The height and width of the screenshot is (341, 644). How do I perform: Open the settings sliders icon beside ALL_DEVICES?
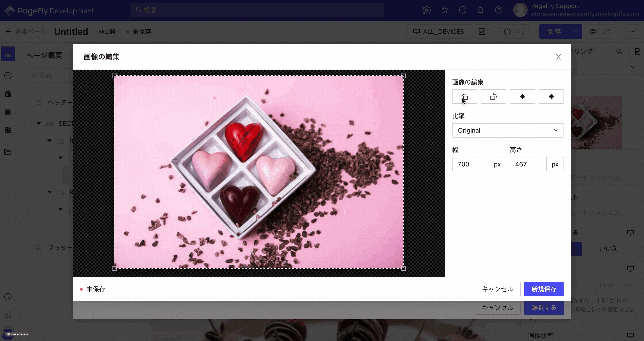482,32
